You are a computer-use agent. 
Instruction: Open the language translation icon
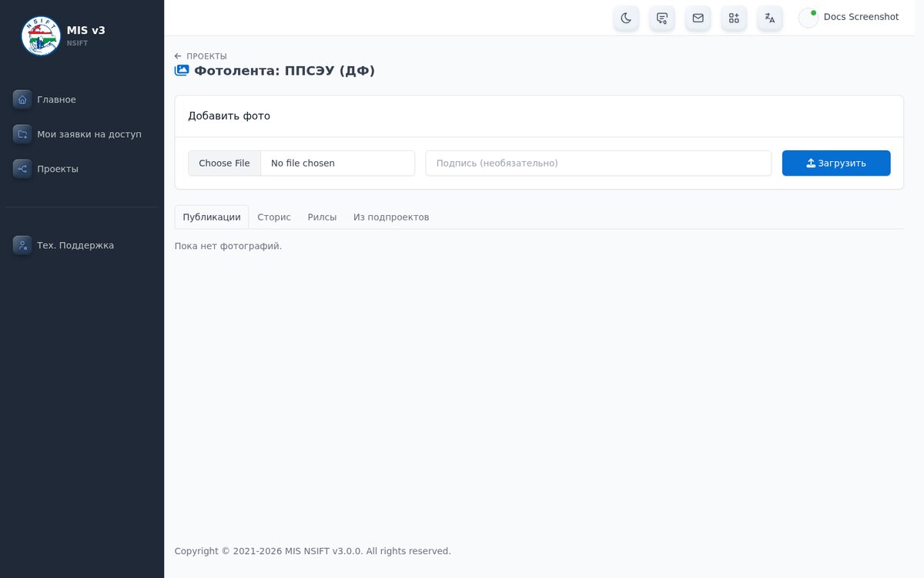click(770, 18)
